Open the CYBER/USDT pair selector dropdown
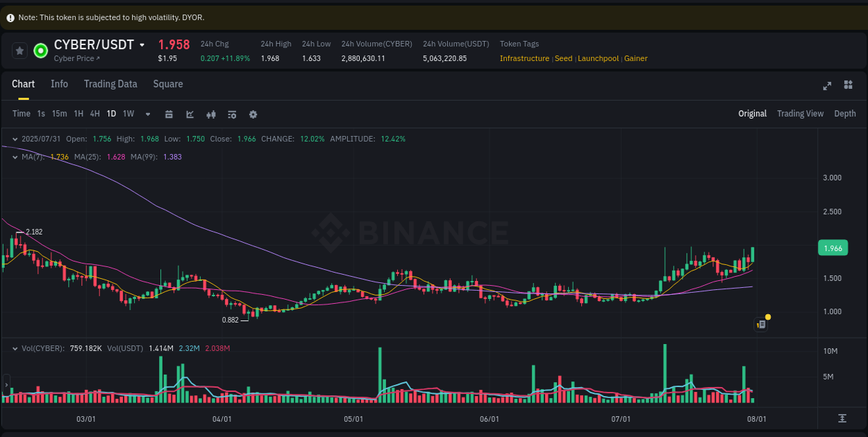The image size is (868, 437). pyautogui.click(x=143, y=44)
